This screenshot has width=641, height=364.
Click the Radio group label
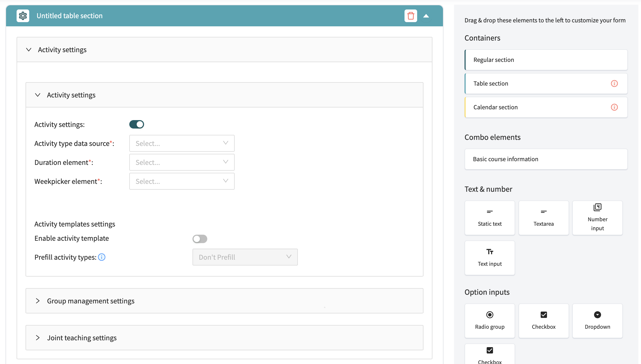(490, 327)
